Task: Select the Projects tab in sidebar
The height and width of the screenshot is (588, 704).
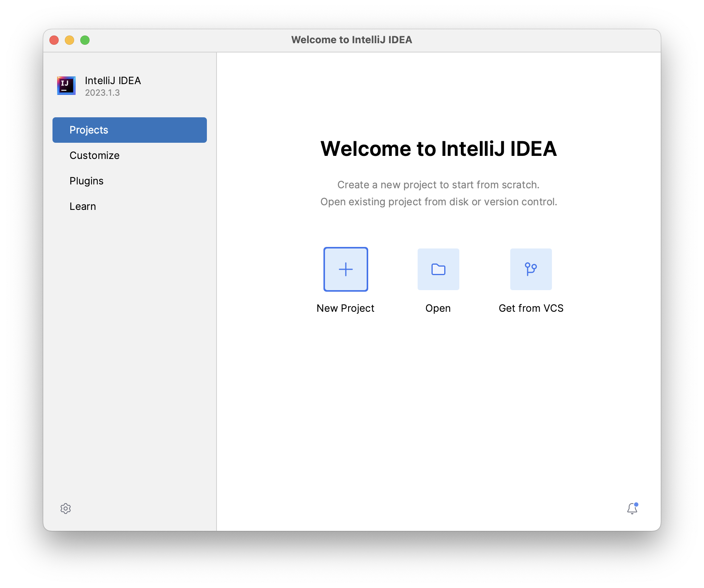Action: [x=129, y=130]
